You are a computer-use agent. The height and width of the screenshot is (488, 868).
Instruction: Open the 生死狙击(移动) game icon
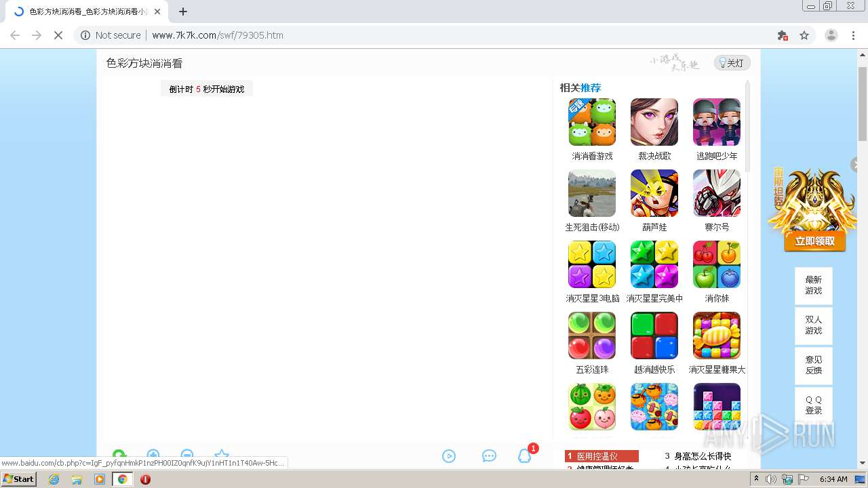(x=592, y=193)
